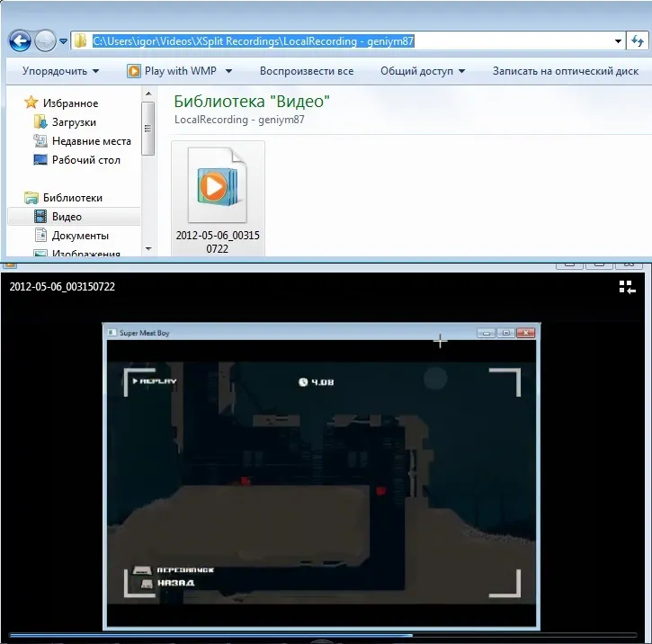The width and height of the screenshot is (652, 644).
Task: Click Записать на оптический диск
Action: tap(565, 71)
